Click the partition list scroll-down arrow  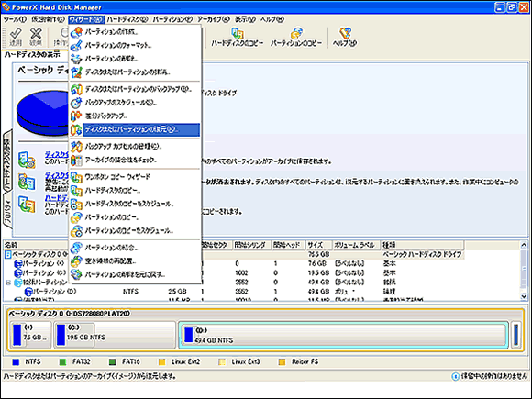[x=524, y=296]
